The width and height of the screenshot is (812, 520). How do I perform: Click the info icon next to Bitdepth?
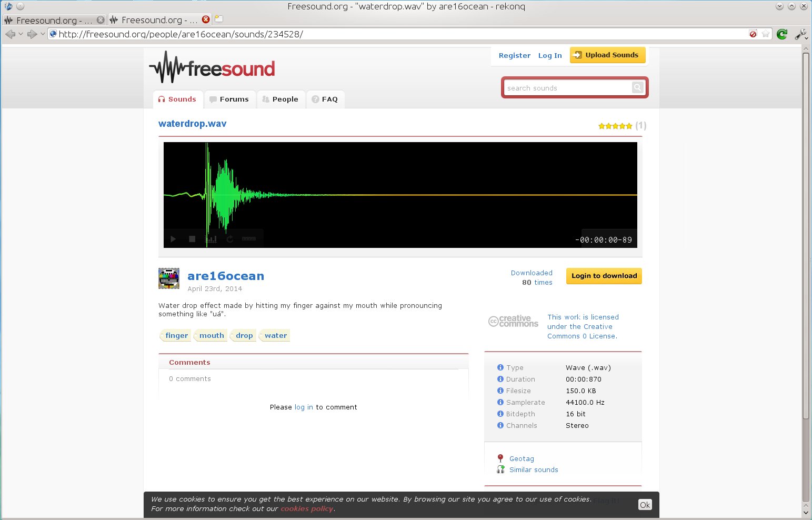(x=500, y=414)
